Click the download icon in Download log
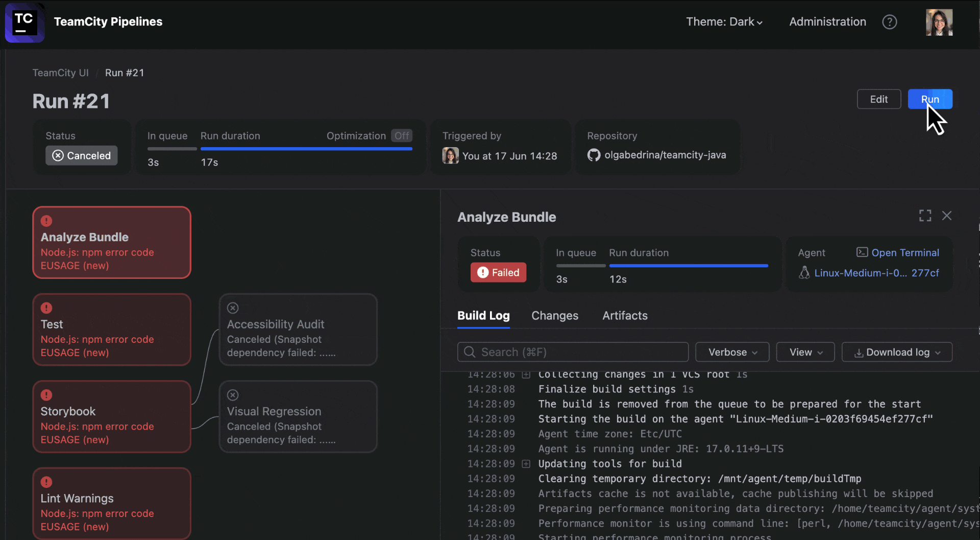This screenshot has height=540, width=980. (859, 353)
